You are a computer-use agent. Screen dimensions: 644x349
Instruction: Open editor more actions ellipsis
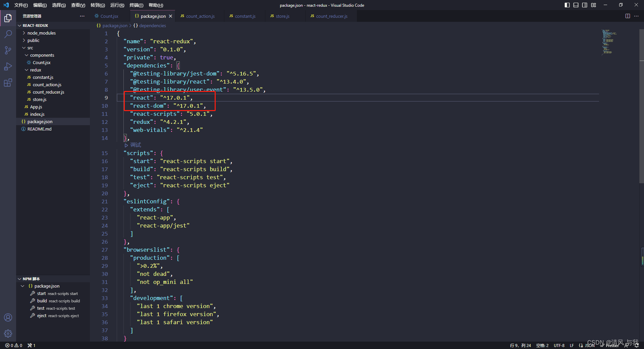[636, 16]
